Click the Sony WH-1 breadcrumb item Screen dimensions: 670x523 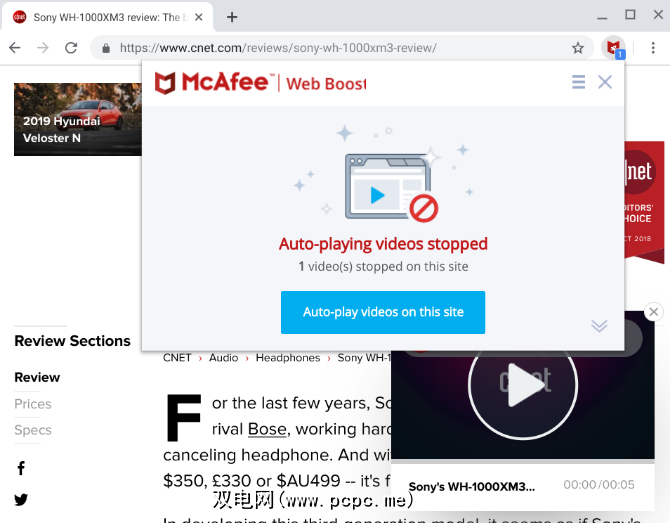364,358
